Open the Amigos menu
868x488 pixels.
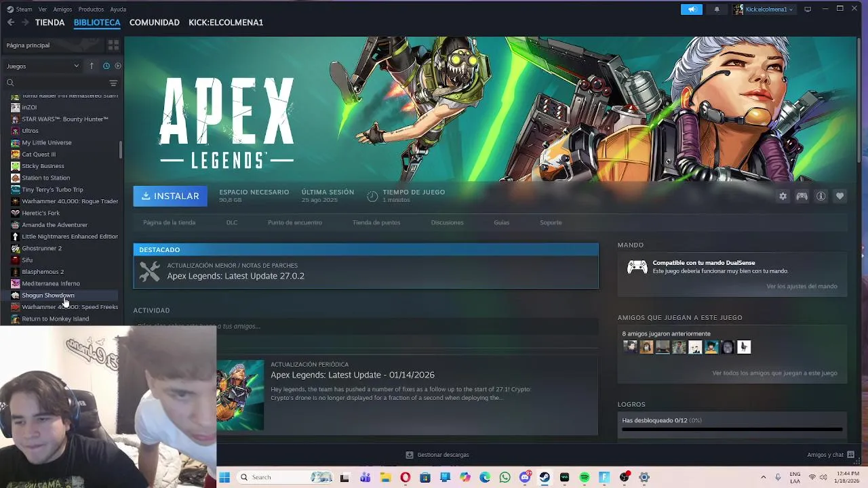coord(62,9)
